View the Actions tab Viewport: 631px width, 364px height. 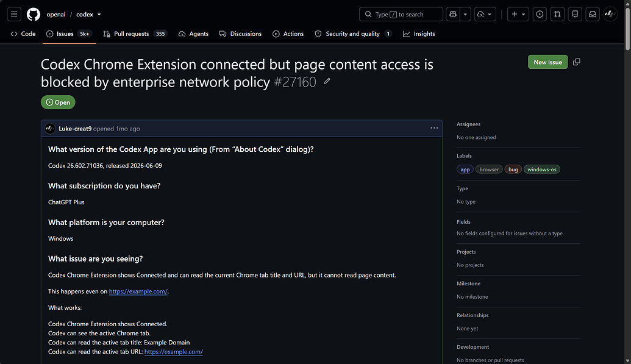(x=288, y=34)
